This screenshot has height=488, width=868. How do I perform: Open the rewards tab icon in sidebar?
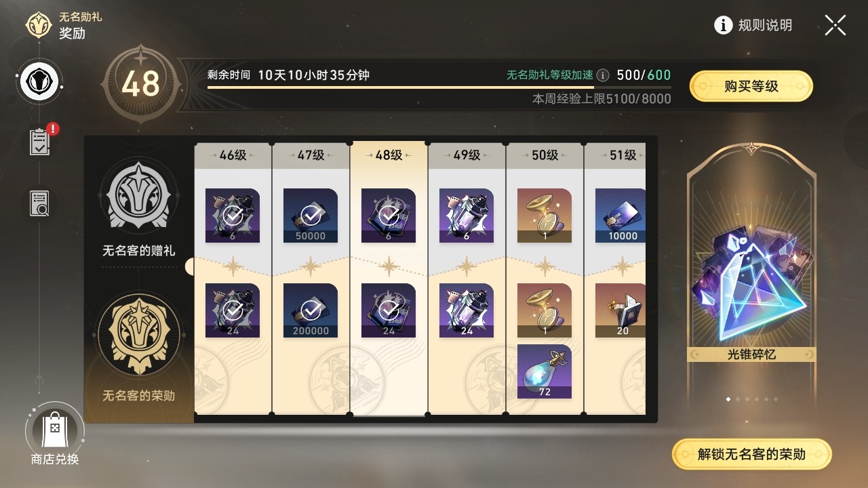[40, 83]
